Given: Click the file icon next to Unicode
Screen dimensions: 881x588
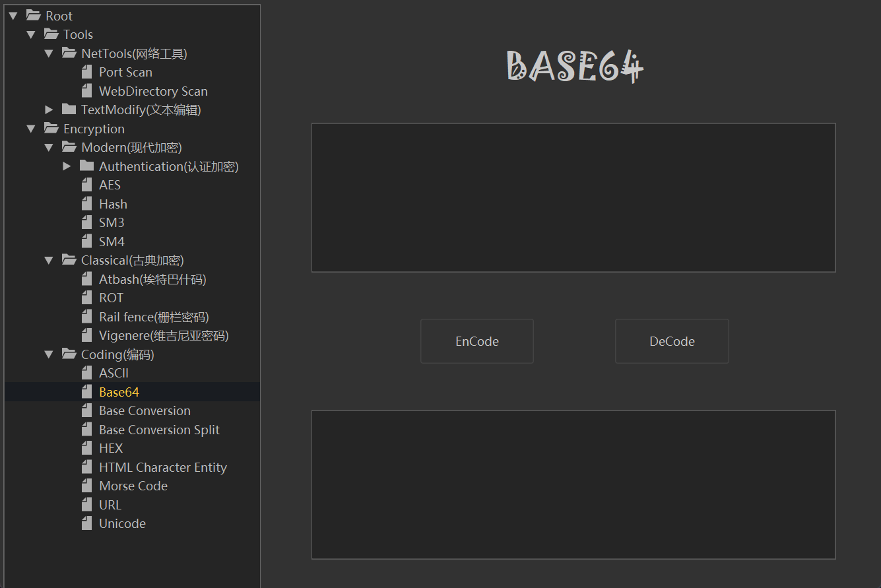Looking at the screenshot, I should point(86,523).
